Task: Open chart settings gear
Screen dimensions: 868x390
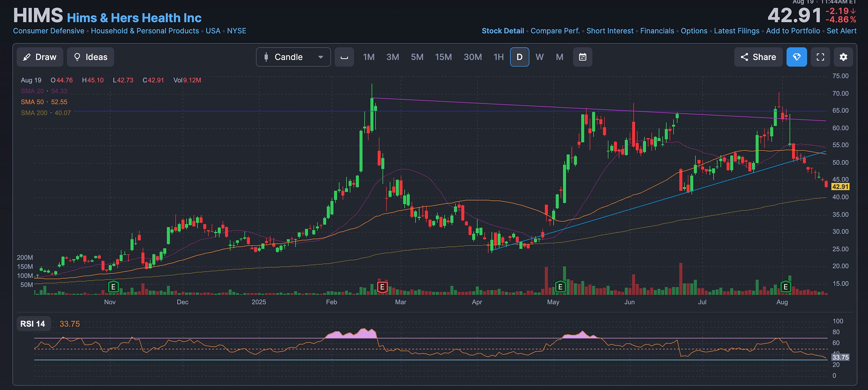Action: coord(843,57)
